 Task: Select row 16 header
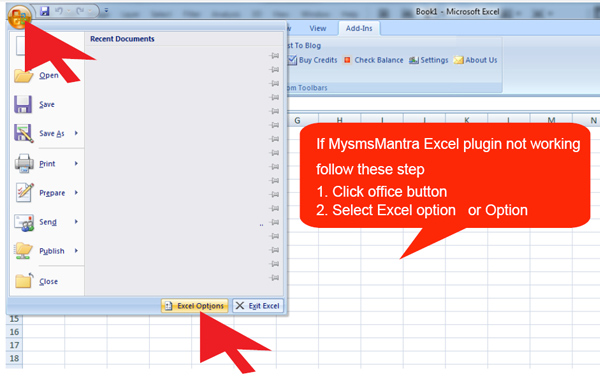pos(14,332)
